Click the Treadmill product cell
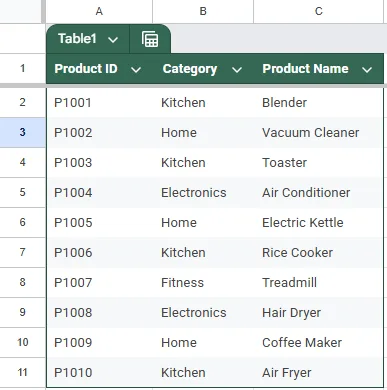The height and width of the screenshot is (390, 387). [x=319, y=282]
